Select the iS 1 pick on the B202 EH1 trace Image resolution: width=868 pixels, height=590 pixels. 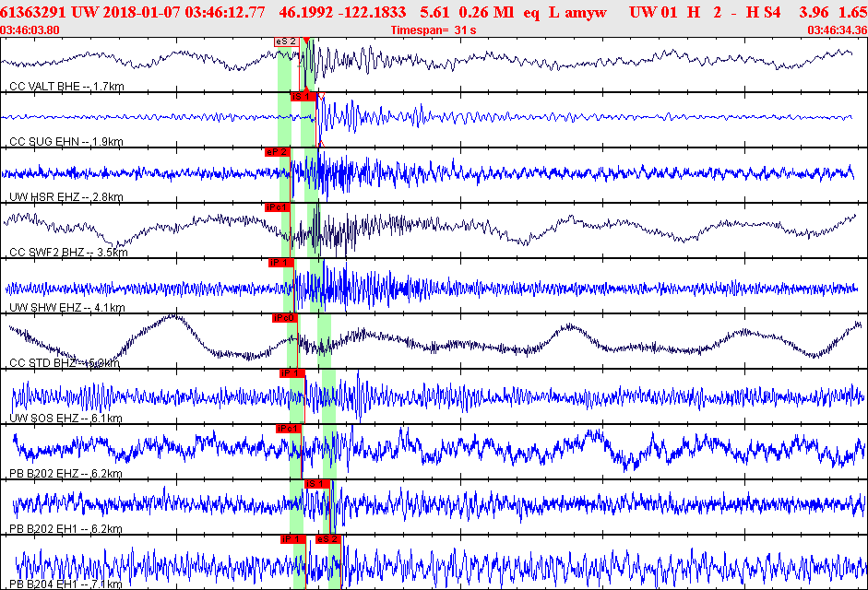(x=317, y=484)
